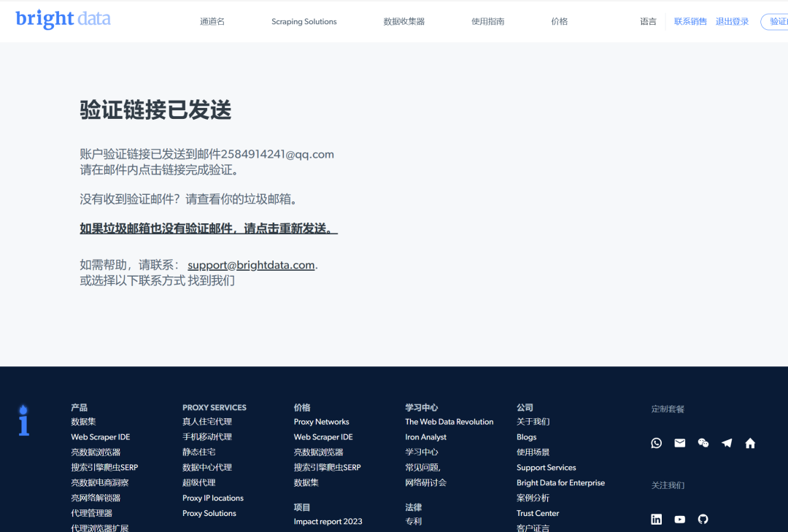Image resolution: width=788 pixels, height=532 pixels.
Task: Open 数据集 under 产品 in footer
Action: (83, 422)
